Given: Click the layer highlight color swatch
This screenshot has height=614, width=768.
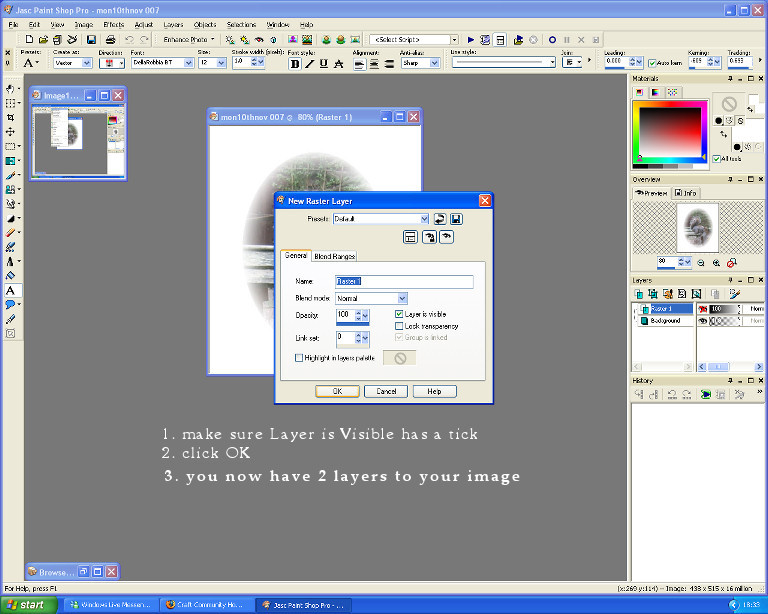Looking at the screenshot, I should point(400,358).
